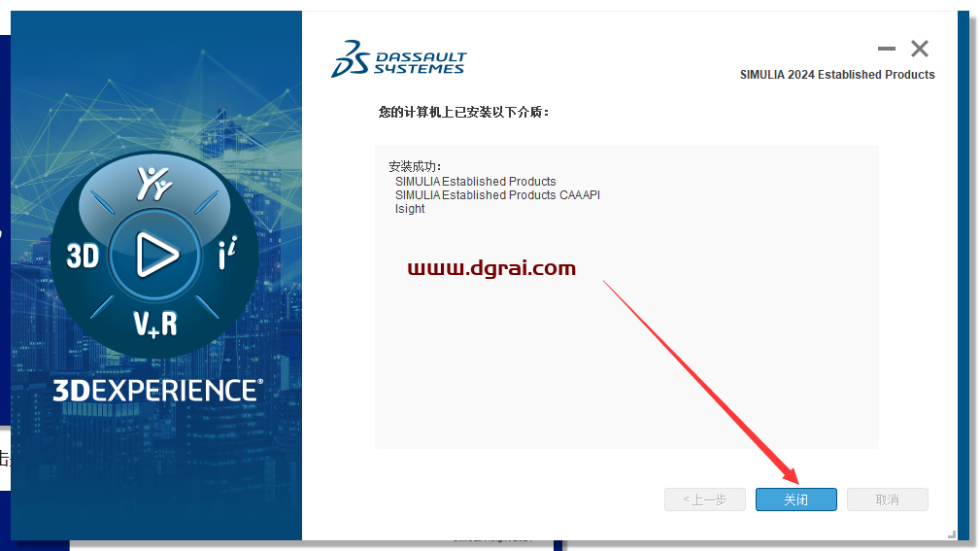
Task: Click the 3D quadrant of the compass
Action: click(x=83, y=257)
